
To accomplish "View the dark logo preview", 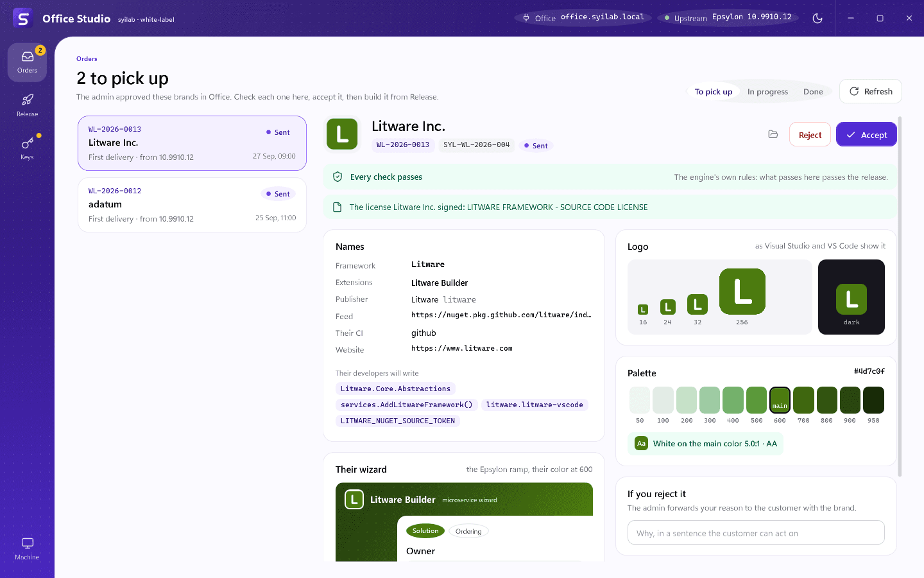I will tap(851, 297).
